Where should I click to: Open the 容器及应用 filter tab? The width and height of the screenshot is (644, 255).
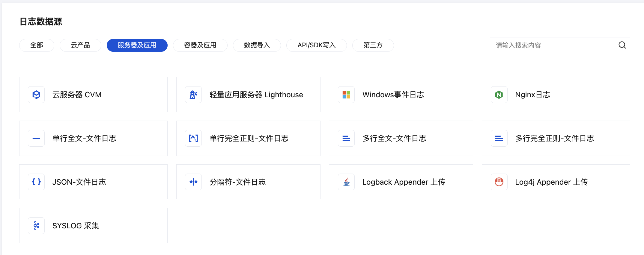200,45
